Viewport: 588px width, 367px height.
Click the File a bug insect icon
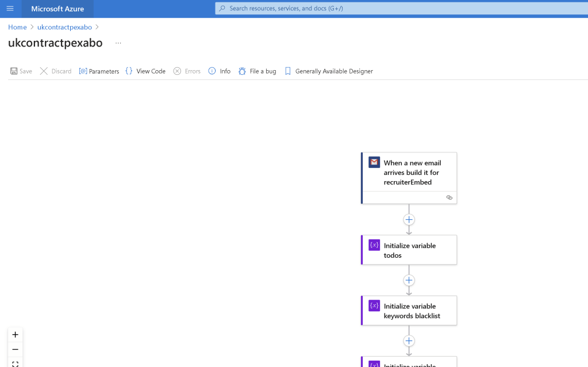(x=242, y=71)
